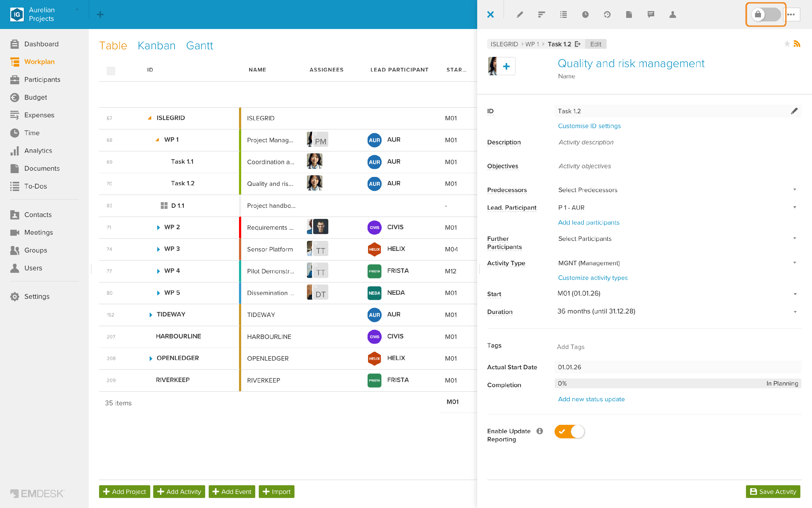Open task in new view via arrow icon
The height and width of the screenshot is (508, 812).
[x=577, y=44]
